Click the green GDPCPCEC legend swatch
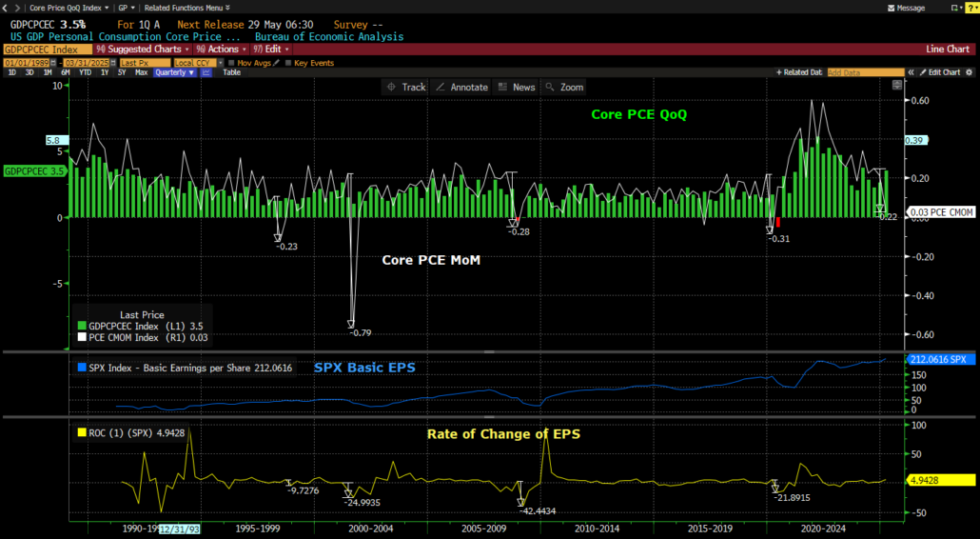Screen dimensions: 980x539 tap(82, 326)
